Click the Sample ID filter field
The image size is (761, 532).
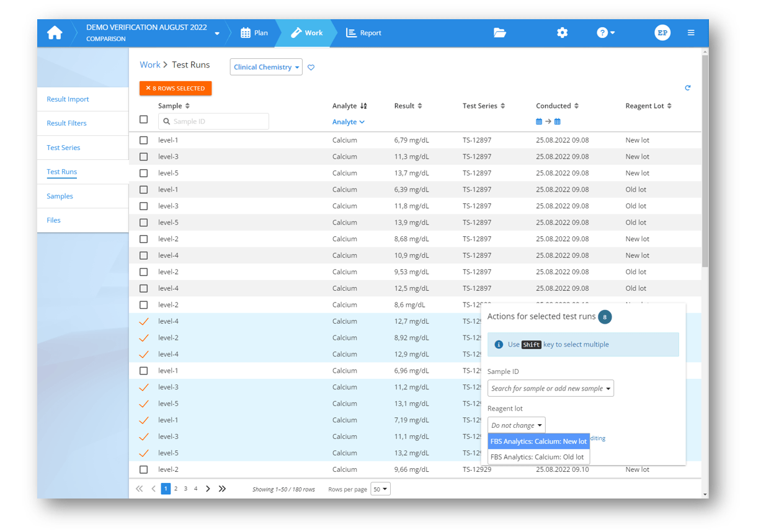point(214,122)
